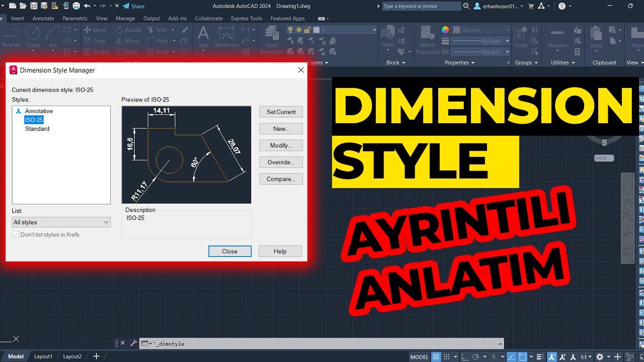
Task: Expand the Groups panel
Action: (x=526, y=63)
